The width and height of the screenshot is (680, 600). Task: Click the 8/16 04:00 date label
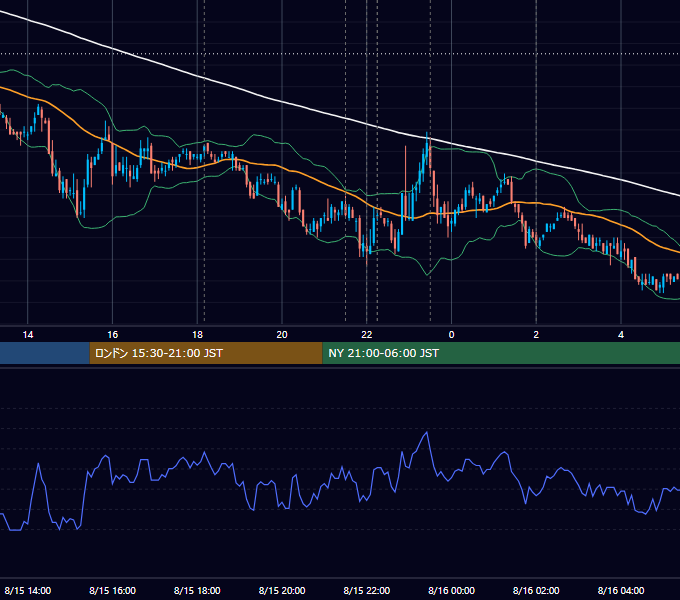[x=621, y=590]
